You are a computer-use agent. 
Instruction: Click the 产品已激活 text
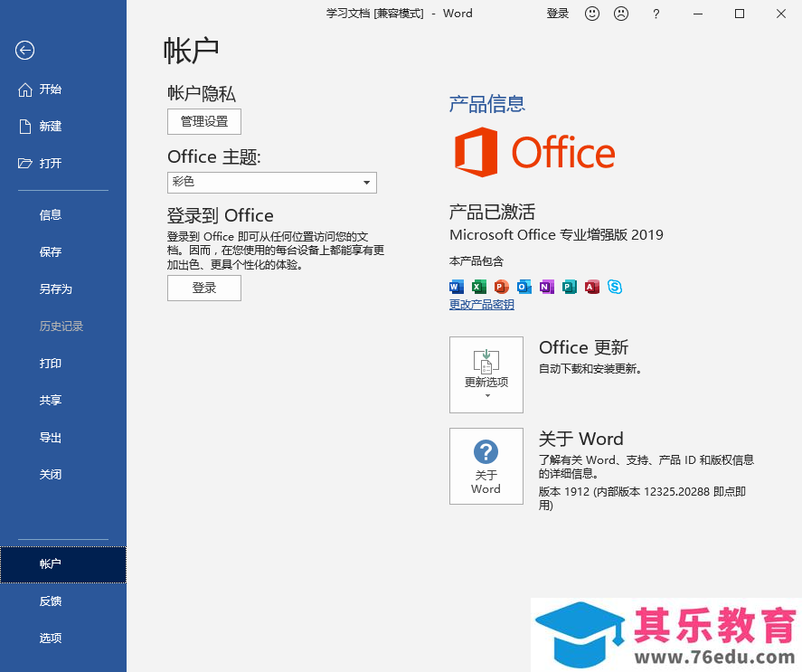492,212
